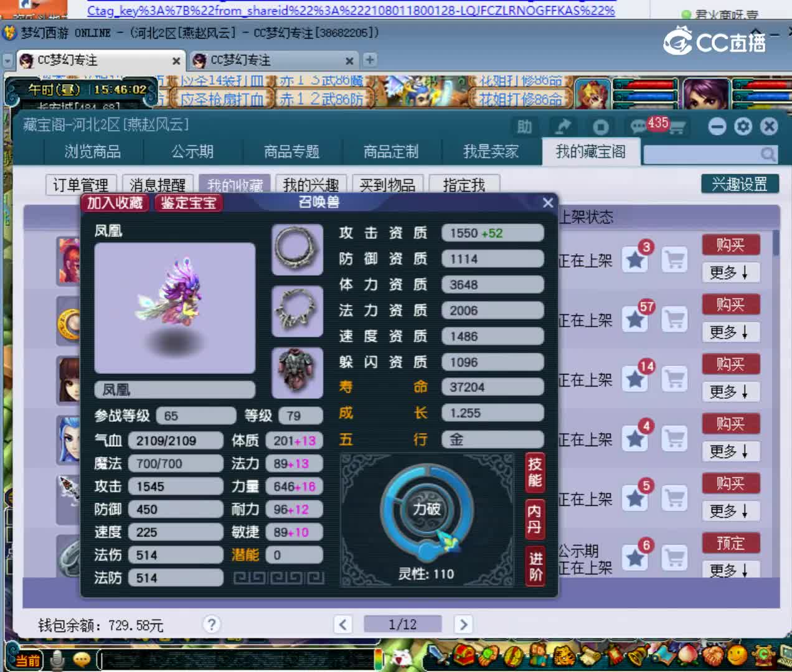The width and height of the screenshot is (792, 672).
Task: Click the tiger head icon in the game bar
Action: click(564, 656)
